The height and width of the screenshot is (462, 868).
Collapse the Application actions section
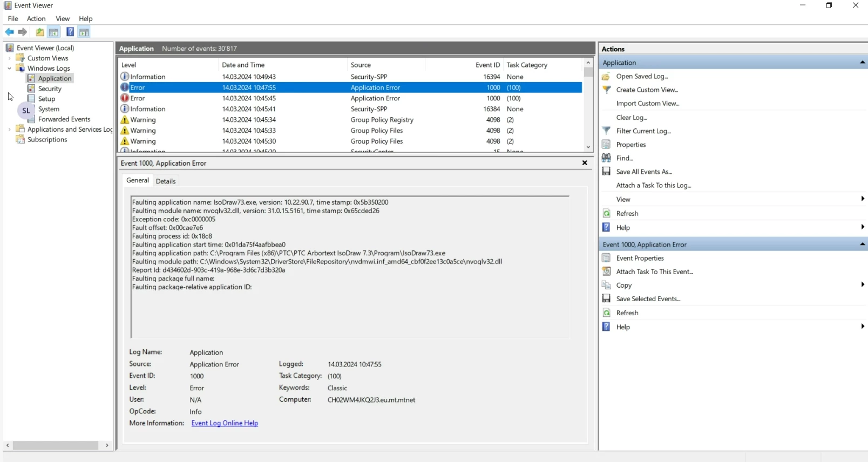(x=862, y=63)
